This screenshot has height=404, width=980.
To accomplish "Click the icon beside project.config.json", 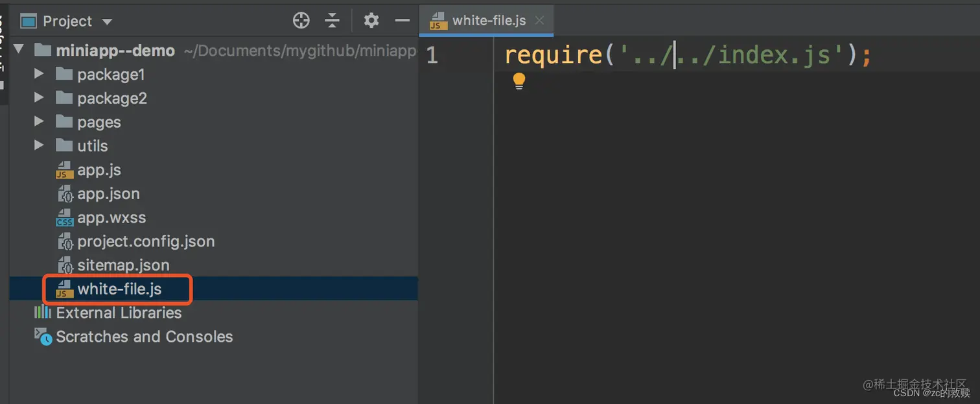I will (x=64, y=241).
